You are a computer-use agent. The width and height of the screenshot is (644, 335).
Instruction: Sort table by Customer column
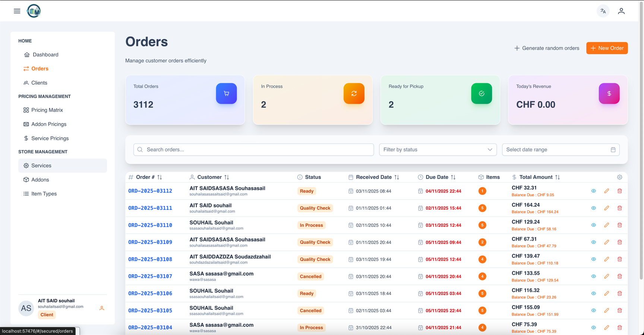[x=227, y=177]
